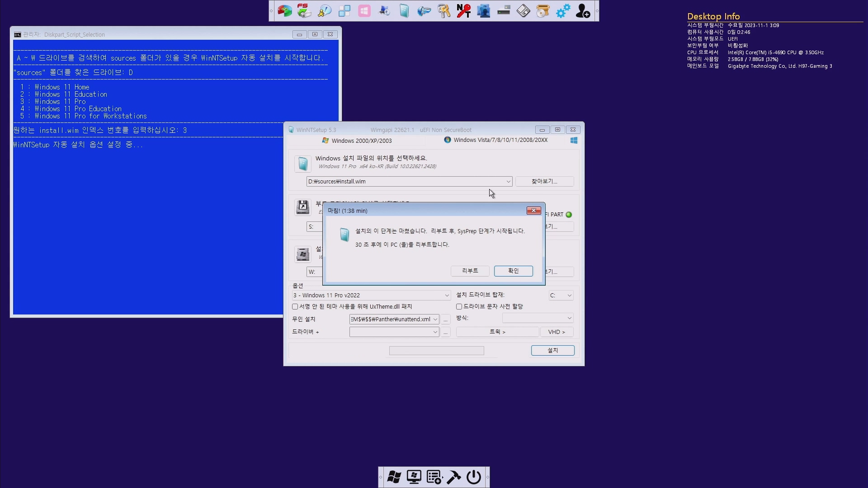
Task: Open the hammer tools icon
Action: 453,477
